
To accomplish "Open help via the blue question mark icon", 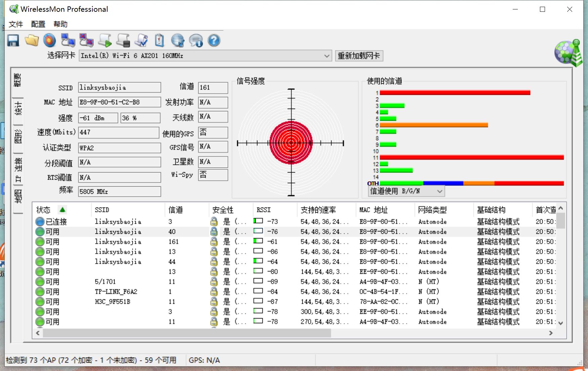I will coord(214,40).
